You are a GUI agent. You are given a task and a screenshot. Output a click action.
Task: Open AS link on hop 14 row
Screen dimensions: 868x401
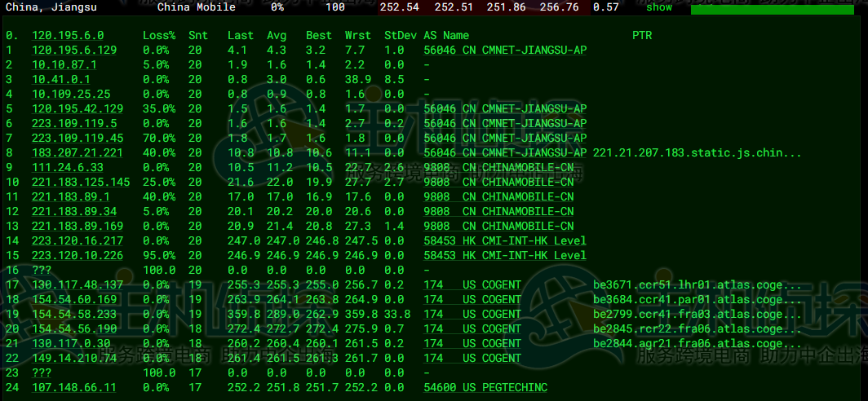pos(505,240)
